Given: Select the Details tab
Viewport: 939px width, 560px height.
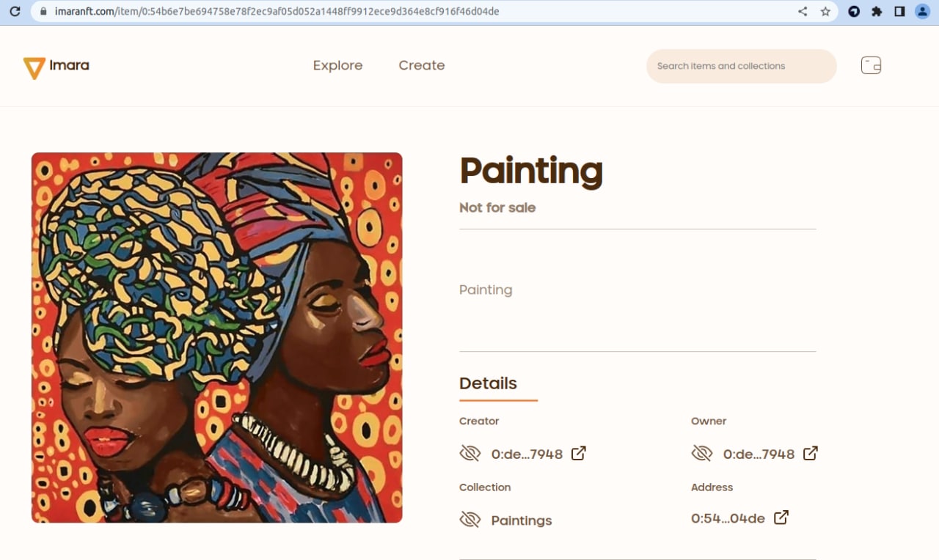Looking at the screenshot, I should tap(488, 383).
